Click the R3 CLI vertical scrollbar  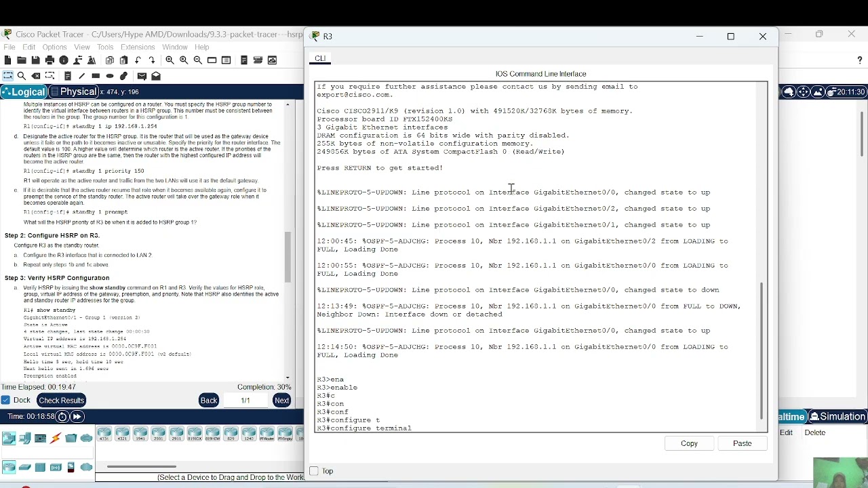tap(762, 350)
